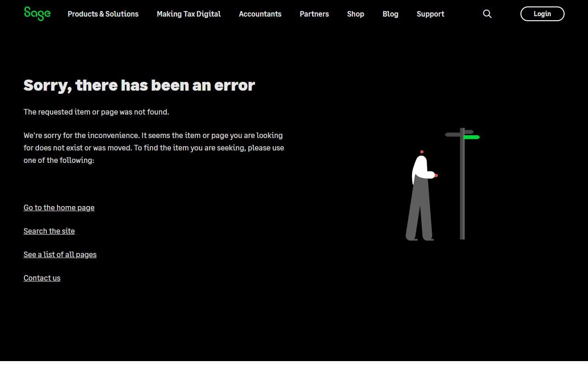
Task: Open Search the site
Action: (x=49, y=231)
